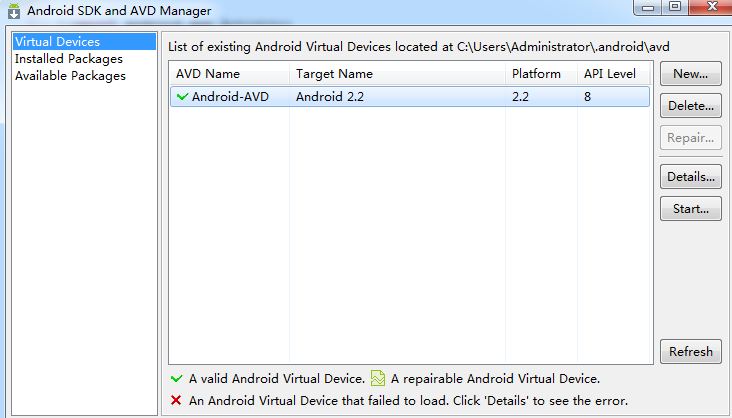This screenshot has height=418, width=732.
Task: Click the repairable device icon in legend
Action: tap(378, 379)
